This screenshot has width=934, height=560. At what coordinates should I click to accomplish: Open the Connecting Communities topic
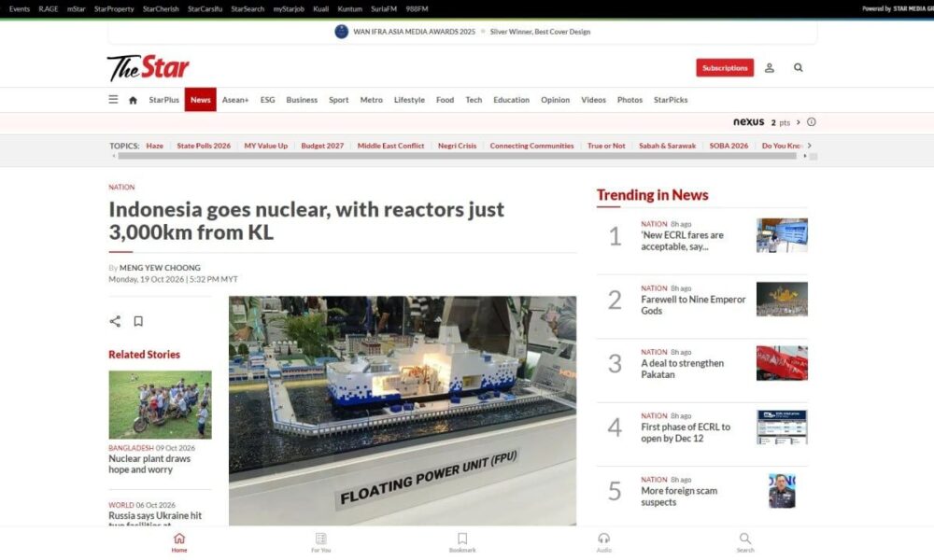531,146
